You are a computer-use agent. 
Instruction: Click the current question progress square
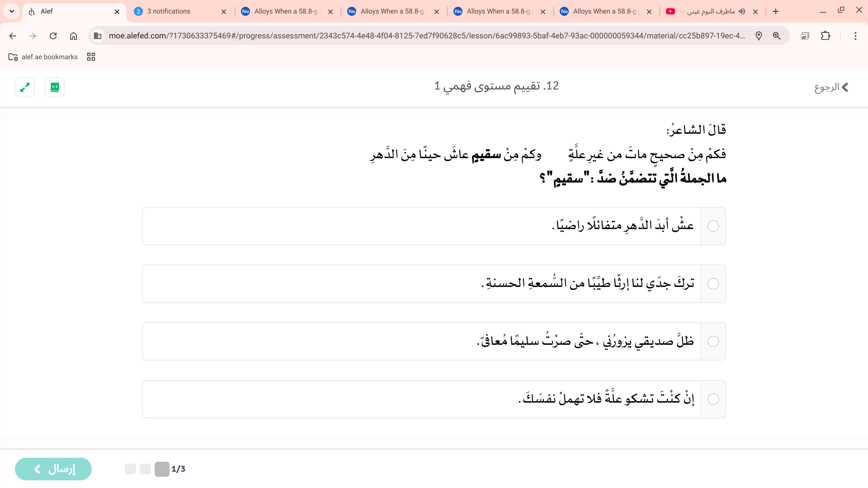coord(162,469)
